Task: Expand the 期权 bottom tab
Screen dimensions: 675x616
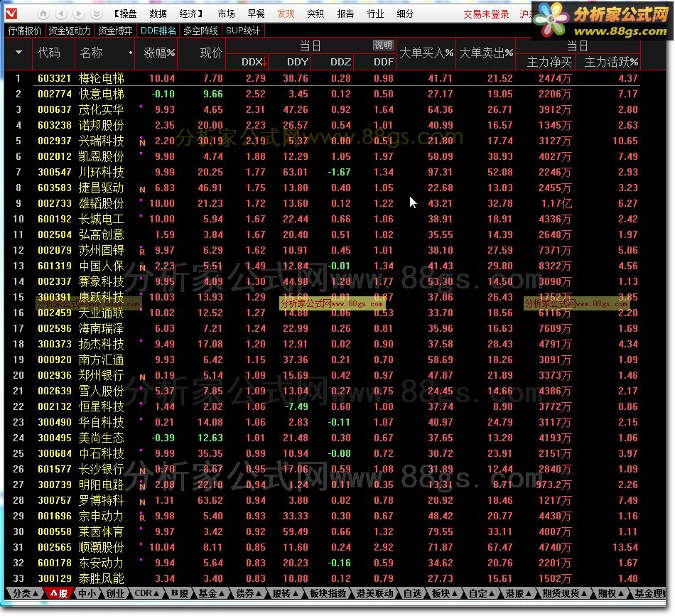Action: click(x=611, y=593)
